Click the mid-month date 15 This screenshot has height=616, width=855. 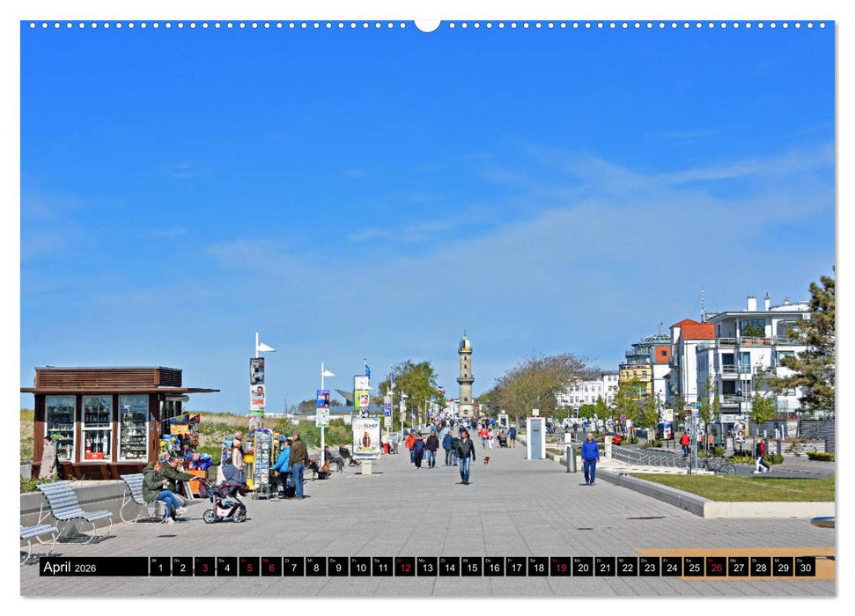[474, 569]
